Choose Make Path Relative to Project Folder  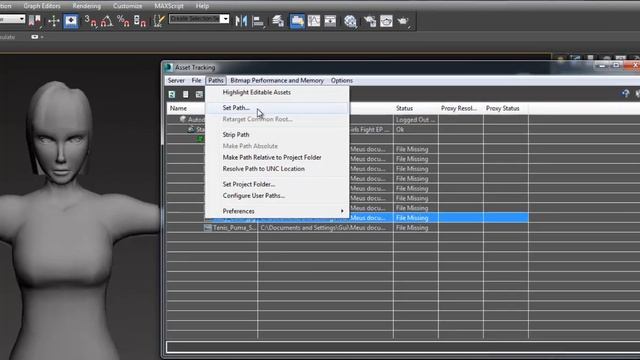point(277,157)
